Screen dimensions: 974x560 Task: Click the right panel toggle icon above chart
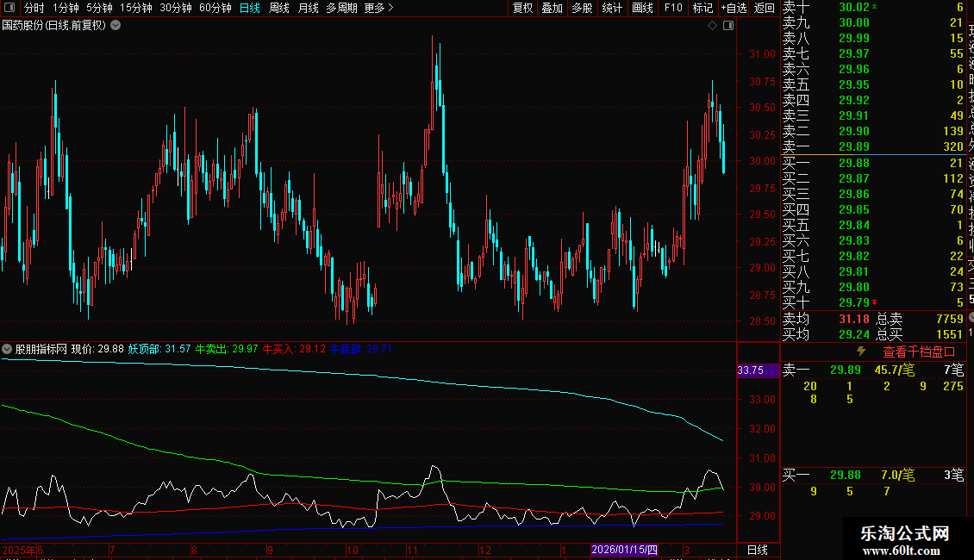point(728,25)
